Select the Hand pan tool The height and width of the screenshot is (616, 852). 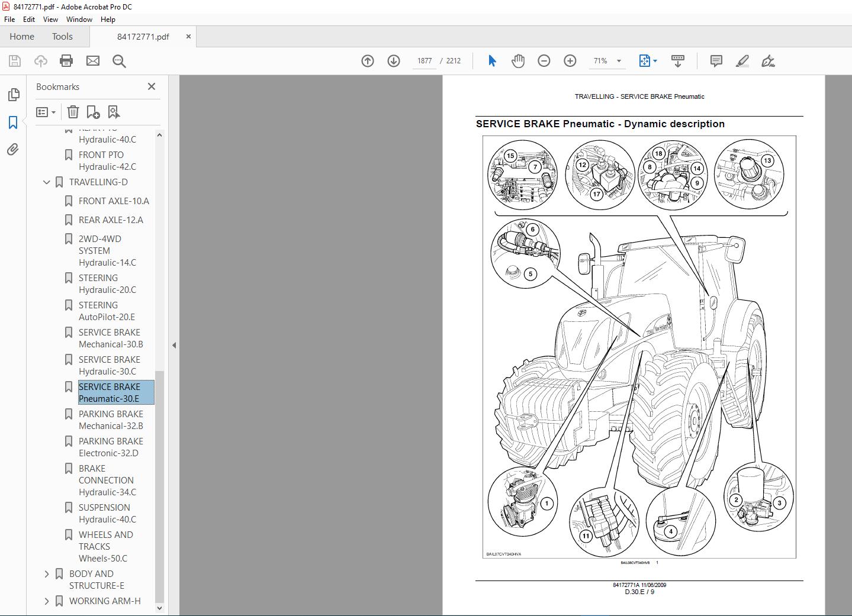518,61
